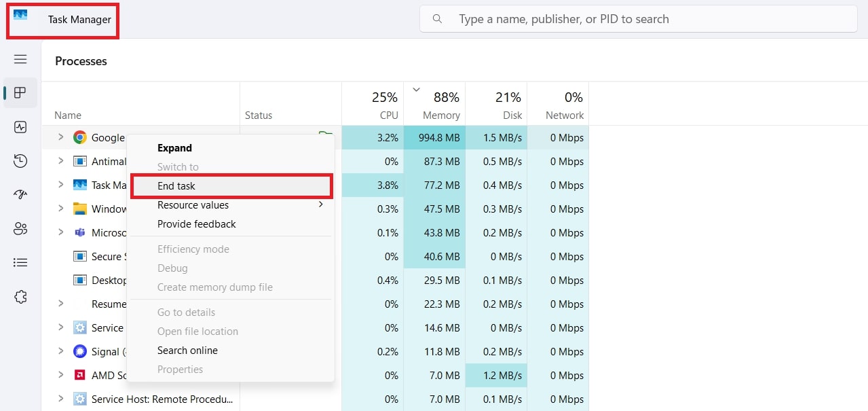Click the Signal process icon
Screen dimensions: 868x411
pos(80,351)
